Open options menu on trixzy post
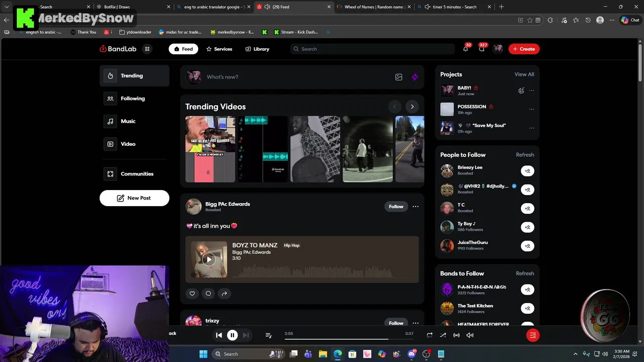644x362 pixels. 415,323
